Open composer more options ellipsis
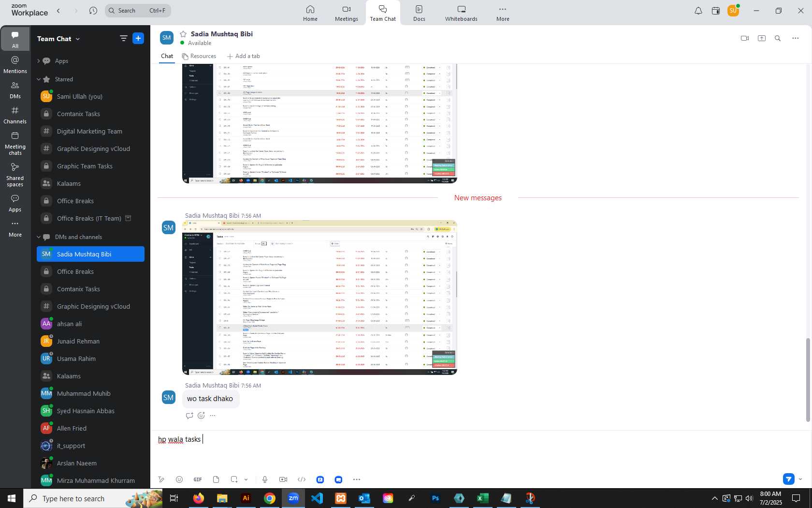The height and width of the screenshot is (508, 812). pos(357,479)
